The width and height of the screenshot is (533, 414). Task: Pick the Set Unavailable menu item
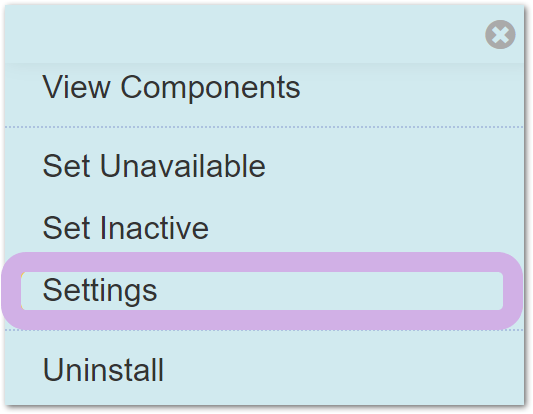coord(154,166)
